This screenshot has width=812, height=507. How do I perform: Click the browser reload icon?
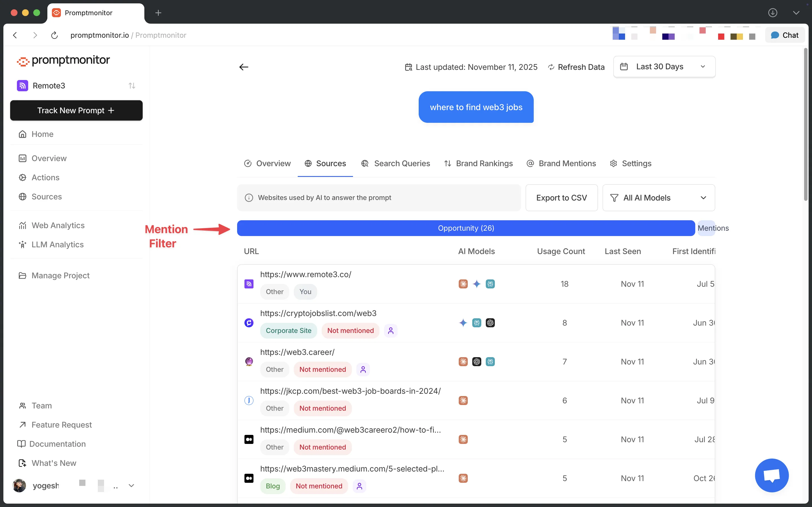click(x=54, y=35)
